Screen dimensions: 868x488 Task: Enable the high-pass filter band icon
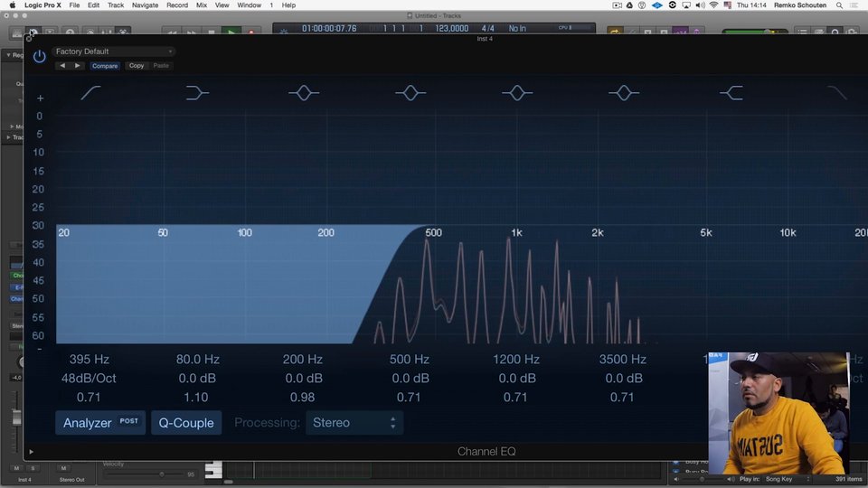90,93
